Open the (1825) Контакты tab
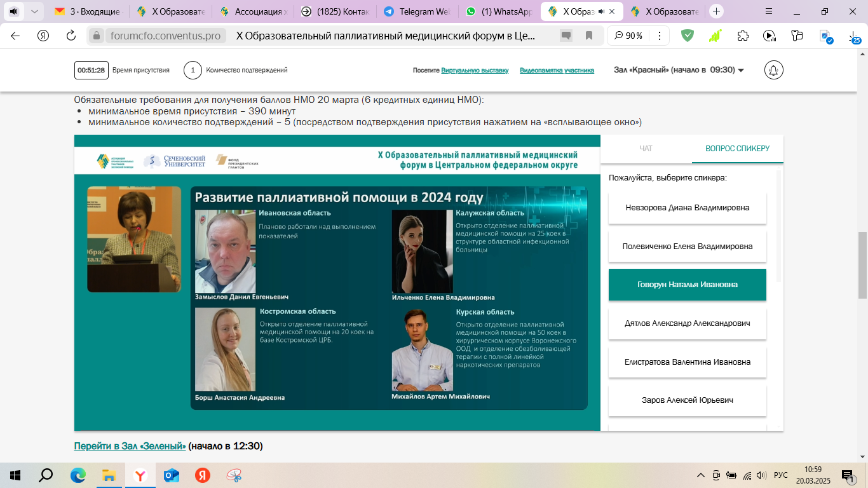Image resolution: width=868 pixels, height=488 pixels. point(335,11)
